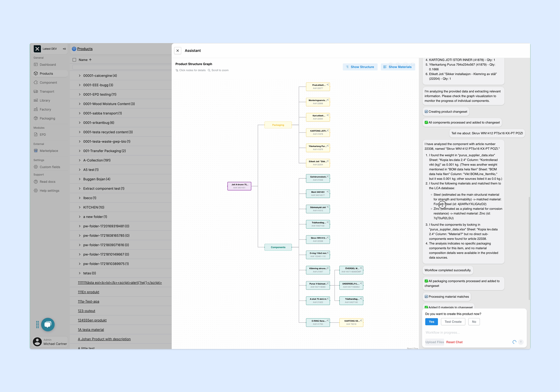This screenshot has height=392, width=560.
Task: Expand the 0001-EEE-bugg folder
Action: [x=79, y=85]
